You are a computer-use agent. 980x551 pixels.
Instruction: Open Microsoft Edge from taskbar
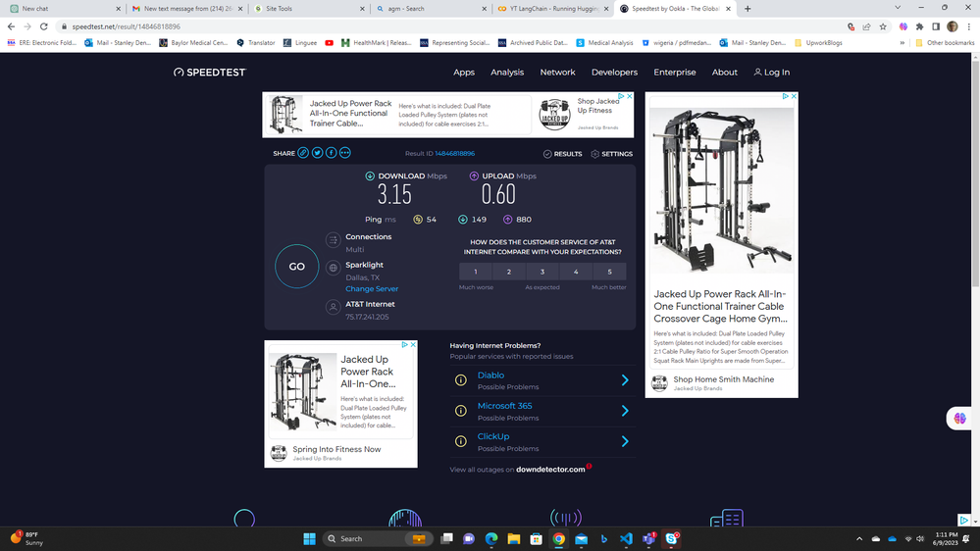[x=491, y=538]
